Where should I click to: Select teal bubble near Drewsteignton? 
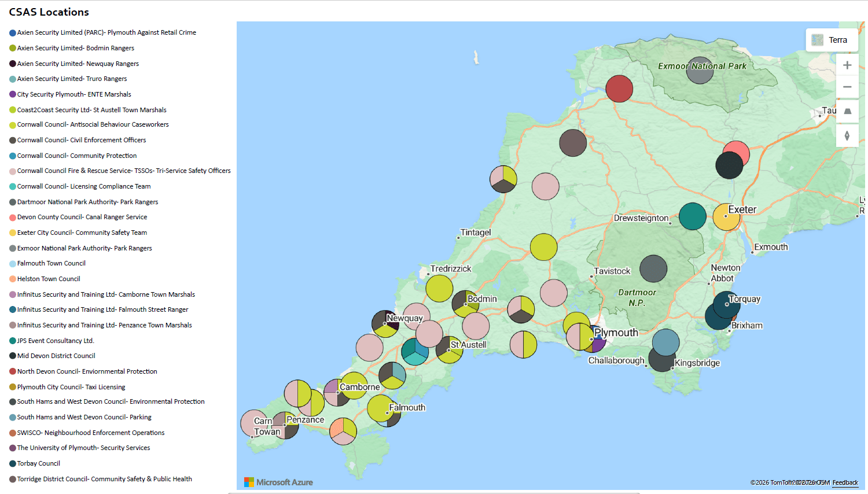coord(693,216)
